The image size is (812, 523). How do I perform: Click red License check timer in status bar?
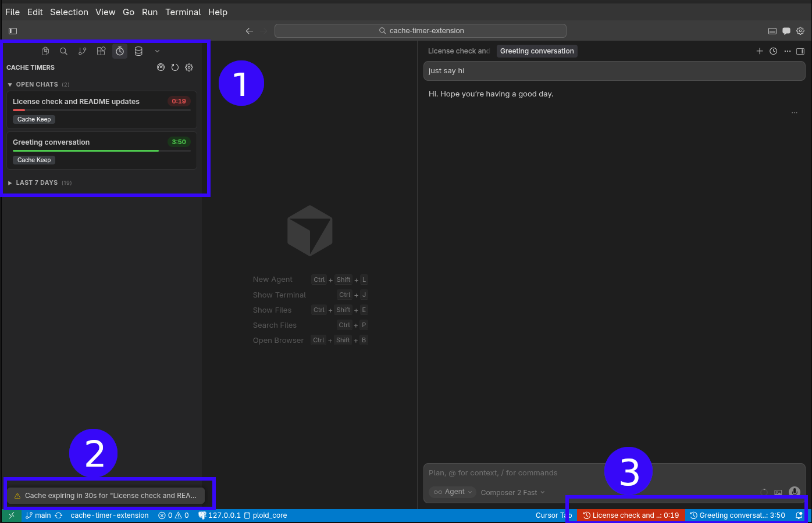631,515
